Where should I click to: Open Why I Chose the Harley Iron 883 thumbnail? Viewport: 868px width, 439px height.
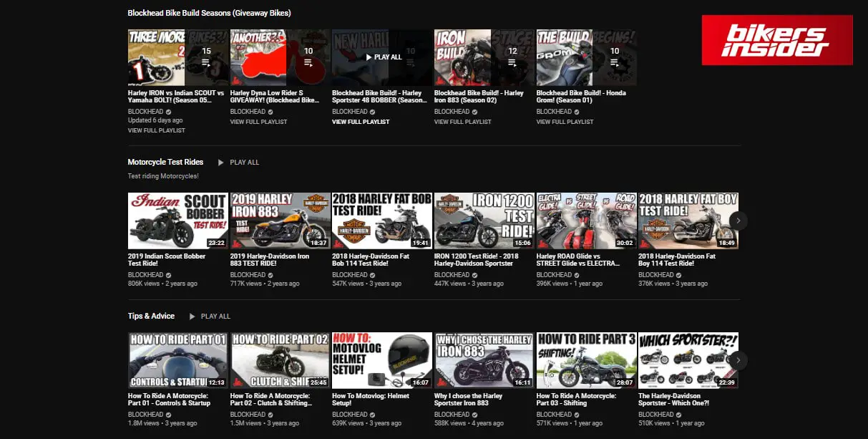pos(484,360)
